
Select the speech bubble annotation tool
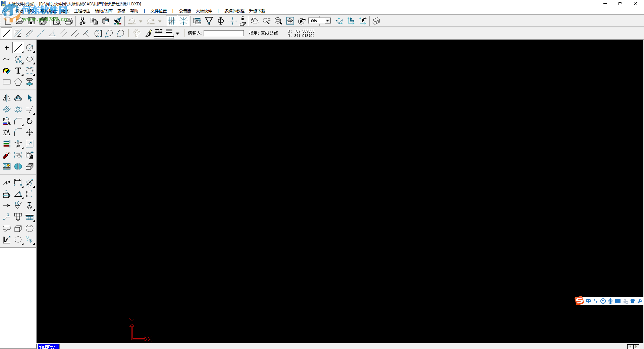click(x=7, y=229)
